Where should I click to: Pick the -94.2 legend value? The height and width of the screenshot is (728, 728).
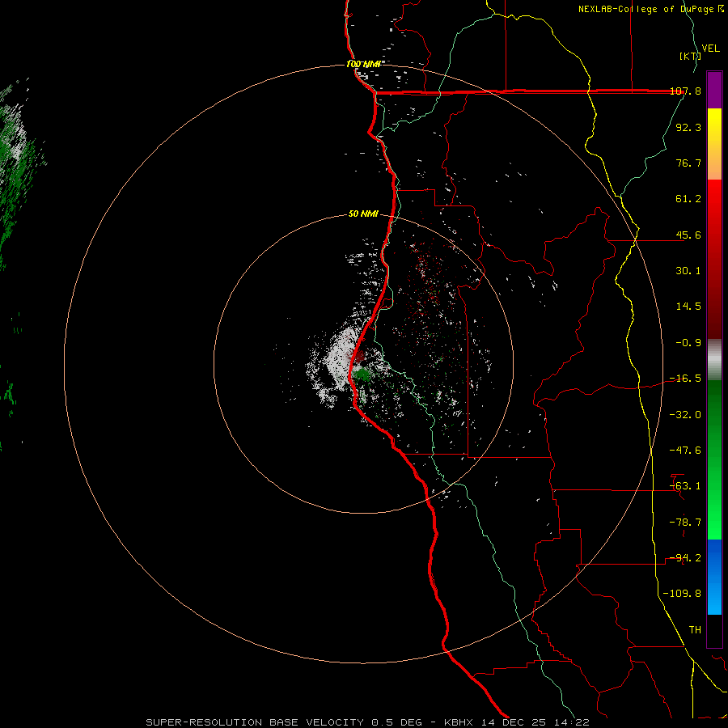685,558
